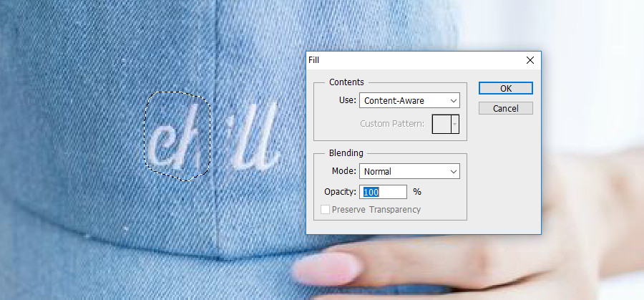Click the Fill dialog title text
The height and width of the screenshot is (300, 644).
pyautogui.click(x=314, y=60)
